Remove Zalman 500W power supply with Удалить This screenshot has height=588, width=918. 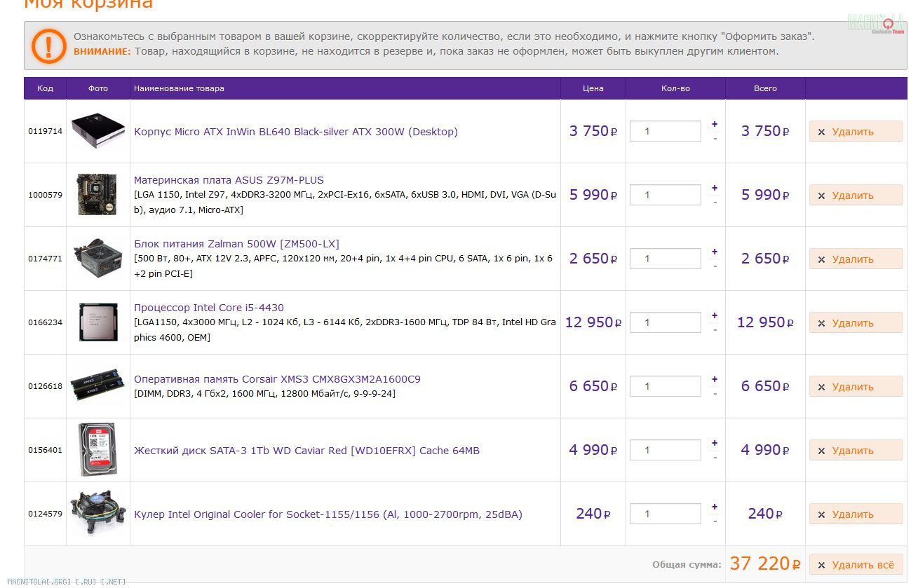coord(856,259)
